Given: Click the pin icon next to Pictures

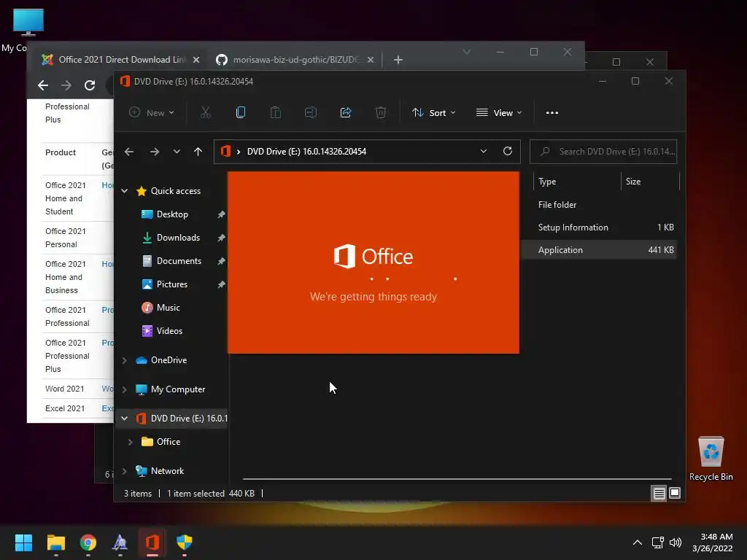Looking at the screenshot, I should (x=221, y=284).
